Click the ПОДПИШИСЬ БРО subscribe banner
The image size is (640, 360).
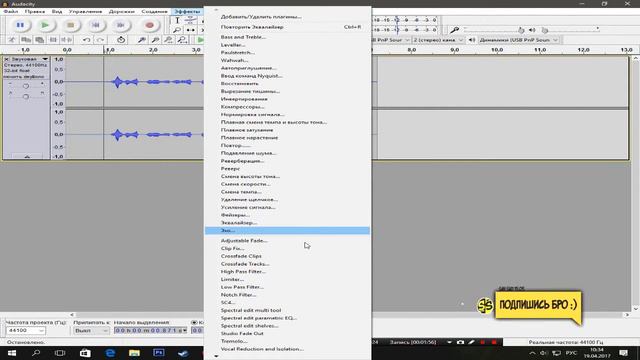538,305
